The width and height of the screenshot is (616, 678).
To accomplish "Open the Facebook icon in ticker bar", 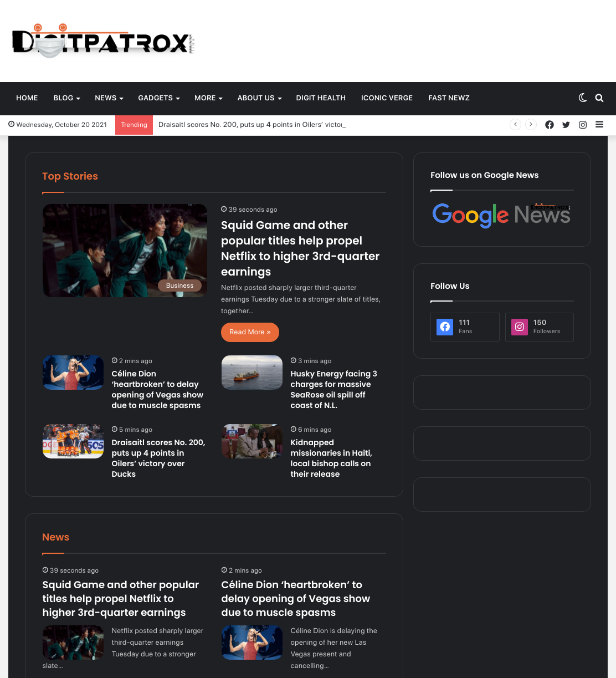I will pos(550,125).
